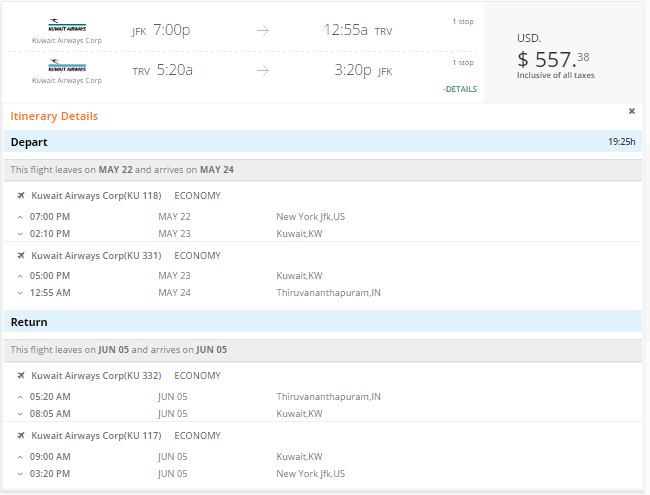Screen dimensions: 650x495
Task: Select the $557.38 price
Action: [x=553, y=60]
